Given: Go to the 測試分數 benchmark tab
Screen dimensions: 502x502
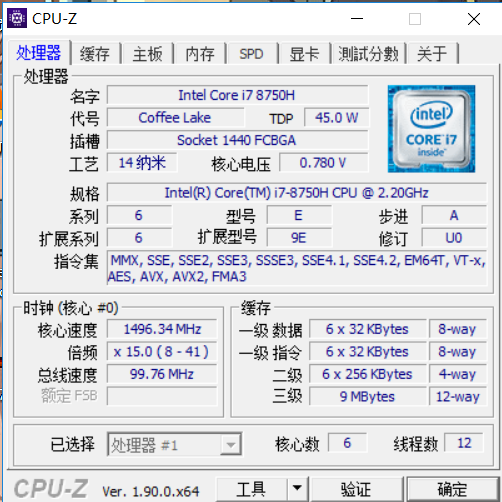Looking at the screenshot, I should click(x=369, y=54).
